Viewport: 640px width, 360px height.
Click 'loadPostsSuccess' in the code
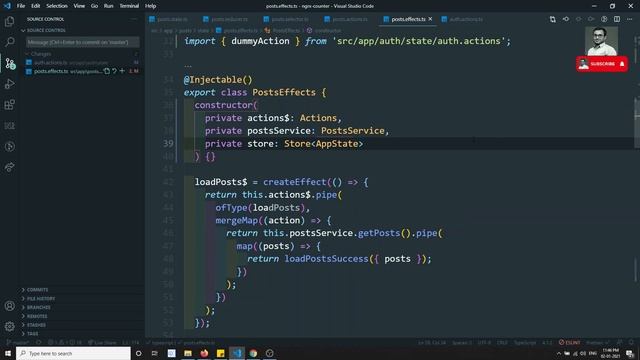pyautogui.click(x=327, y=259)
